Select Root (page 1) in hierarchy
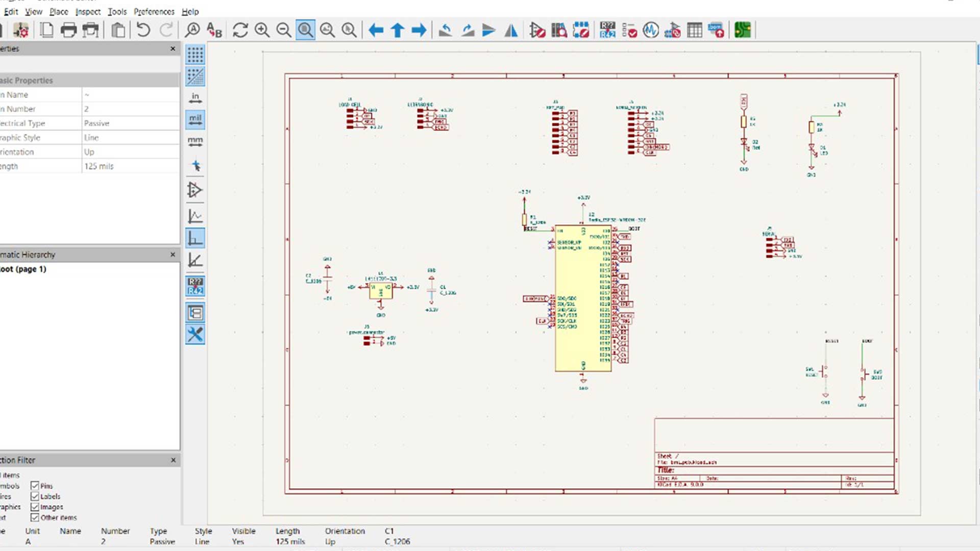 pos(23,269)
